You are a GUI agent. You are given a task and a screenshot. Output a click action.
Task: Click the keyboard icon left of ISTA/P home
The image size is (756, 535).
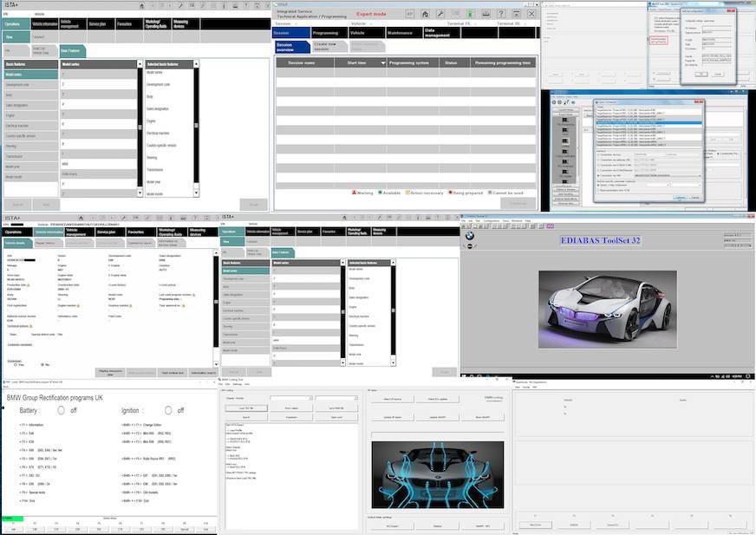point(409,14)
